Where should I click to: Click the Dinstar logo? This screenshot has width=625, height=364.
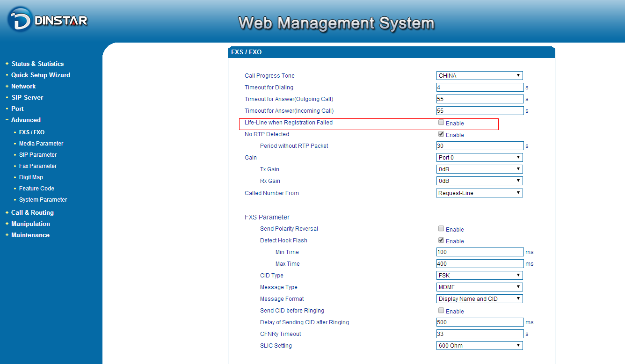48,20
